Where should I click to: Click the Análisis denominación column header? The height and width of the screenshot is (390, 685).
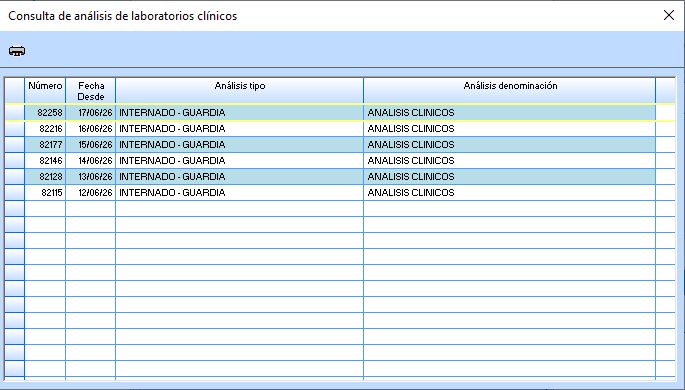(x=509, y=90)
